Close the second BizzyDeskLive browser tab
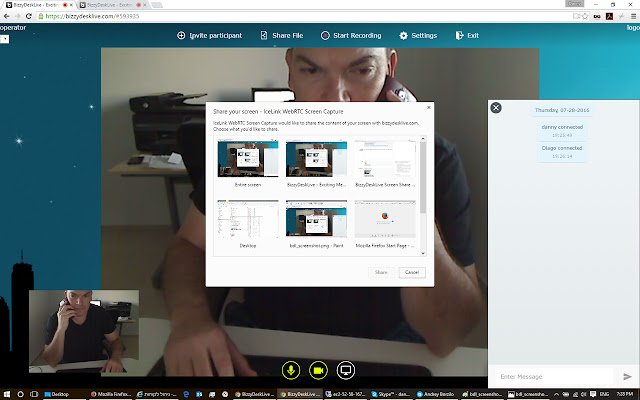The height and width of the screenshot is (400, 640). (x=144, y=5)
